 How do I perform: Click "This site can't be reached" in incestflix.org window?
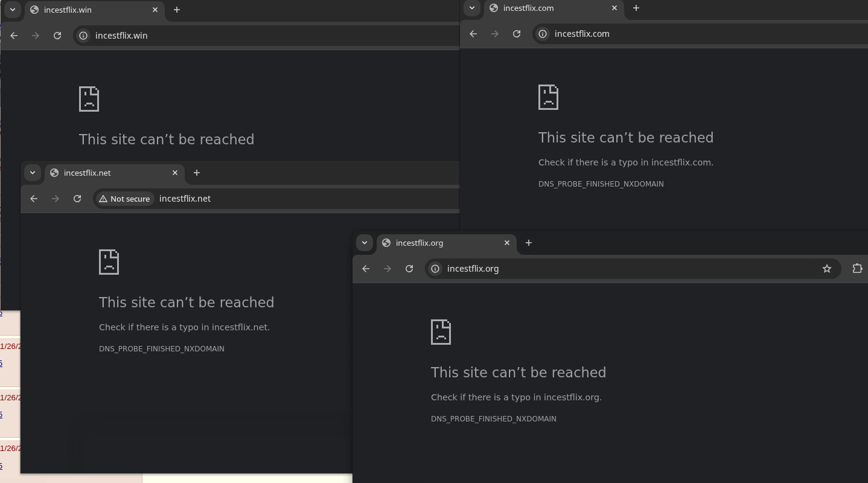[519, 373]
